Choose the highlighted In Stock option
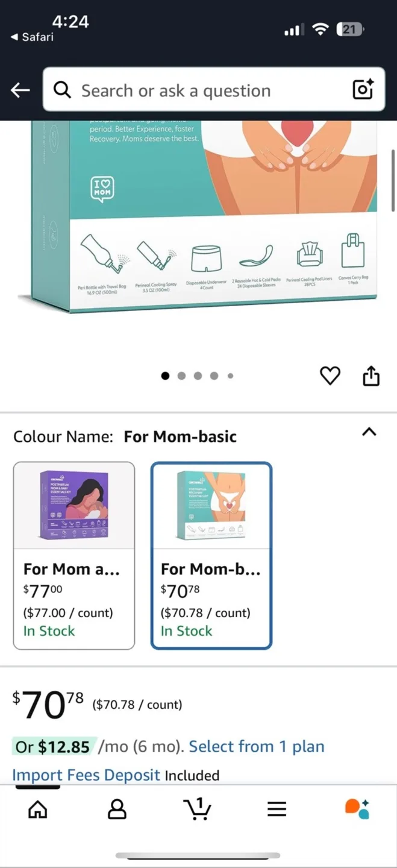 (187, 631)
